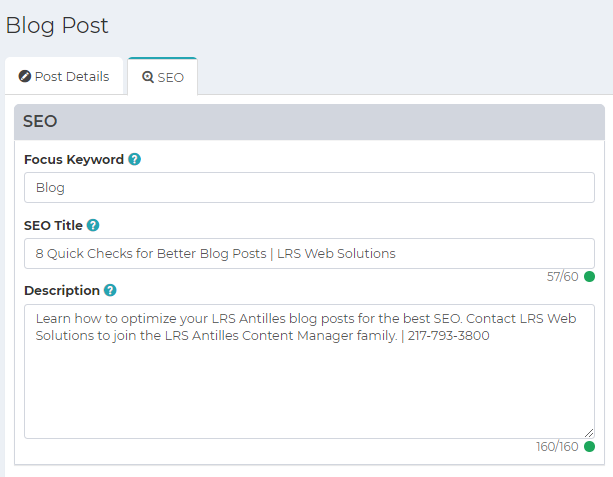Image resolution: width=613 pixels, height=477 pixels.
Task: Grab the Description textarea resize handle
Action: coord(589,432)
